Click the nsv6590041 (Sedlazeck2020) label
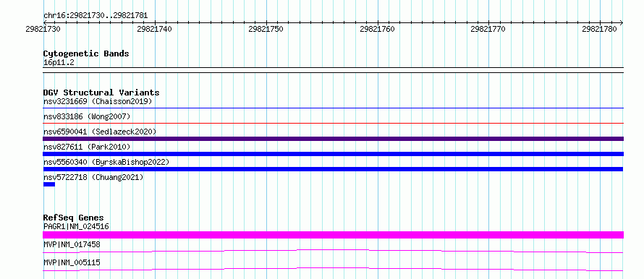 click(100, 132)
